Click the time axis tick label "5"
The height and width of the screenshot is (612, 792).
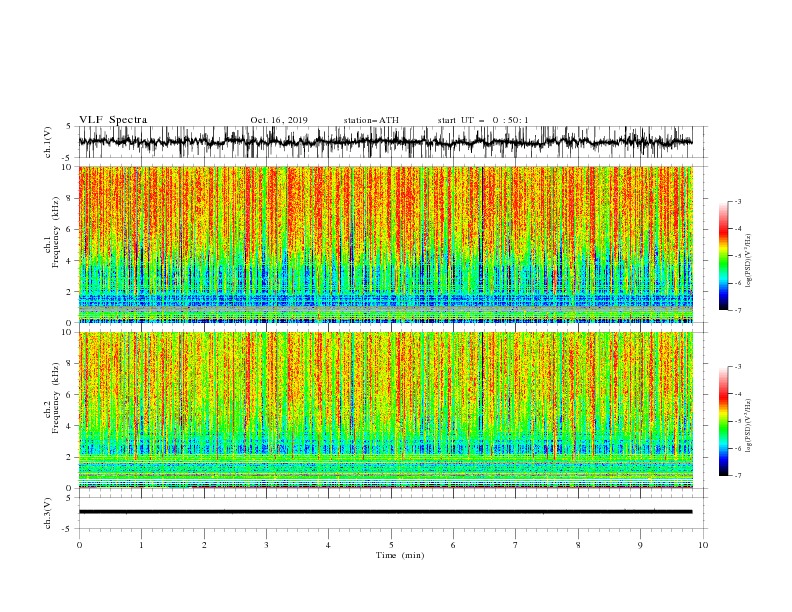coord(391,545)
